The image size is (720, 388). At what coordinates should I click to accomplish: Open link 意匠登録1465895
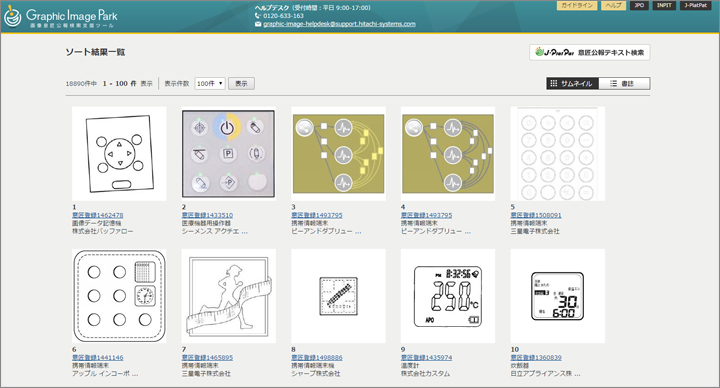tap(207, 357)
